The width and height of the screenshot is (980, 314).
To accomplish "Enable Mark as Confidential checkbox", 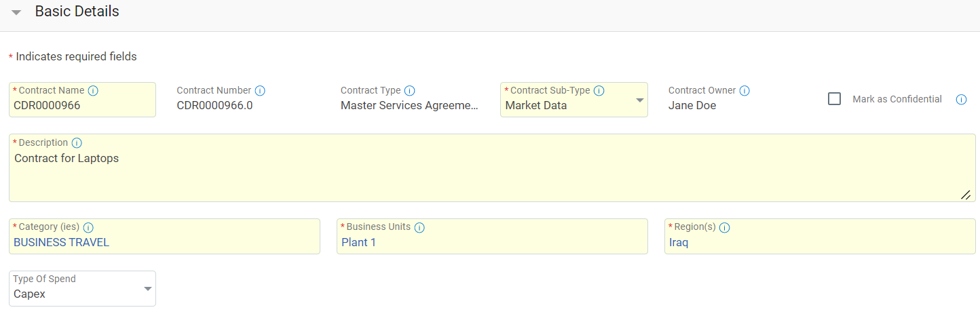I will [835, 99].
